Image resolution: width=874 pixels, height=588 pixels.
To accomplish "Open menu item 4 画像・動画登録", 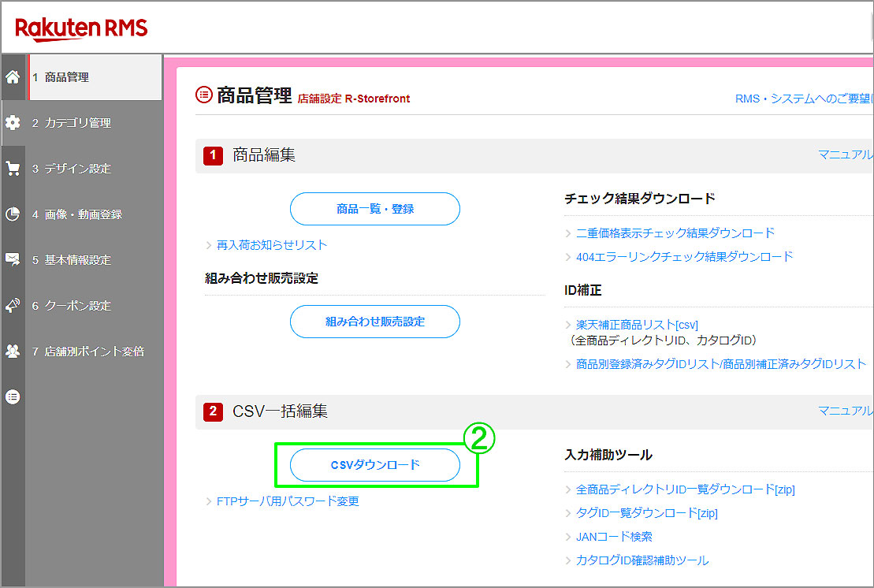I will [x=94, y=214].
